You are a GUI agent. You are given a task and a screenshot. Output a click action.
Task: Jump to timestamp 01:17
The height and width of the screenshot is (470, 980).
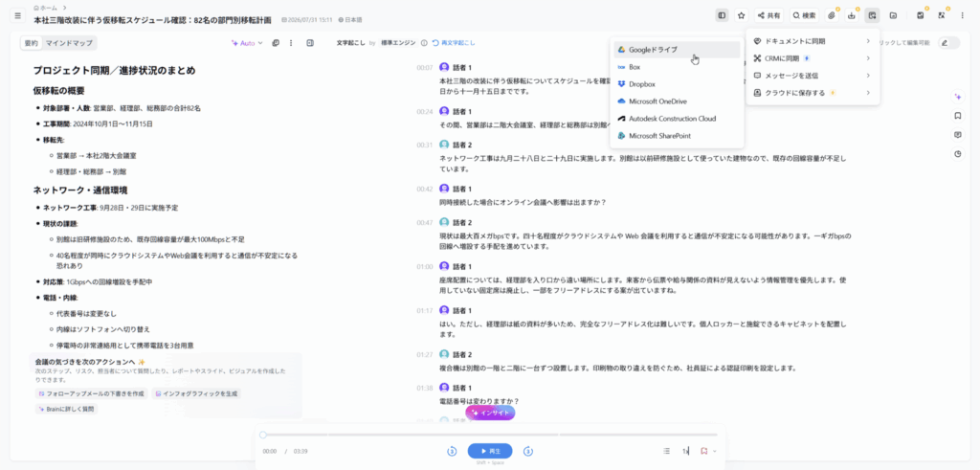tap(425, 311)
